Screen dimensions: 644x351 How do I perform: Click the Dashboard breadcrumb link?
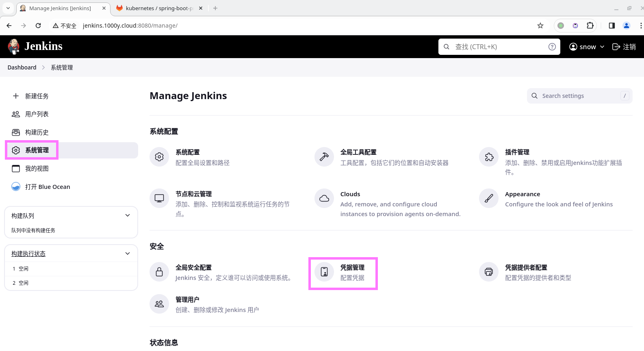(22, 67)
